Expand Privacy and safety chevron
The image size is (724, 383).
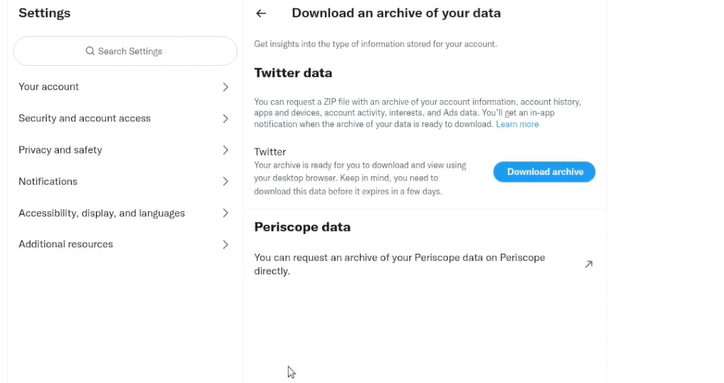(225, 150)
